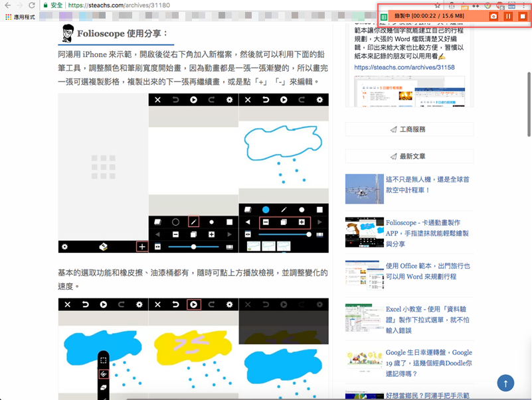Open the Folioscope - 卡通動畫製作 APP article link

pyautogui.click(x=427, y=233)
